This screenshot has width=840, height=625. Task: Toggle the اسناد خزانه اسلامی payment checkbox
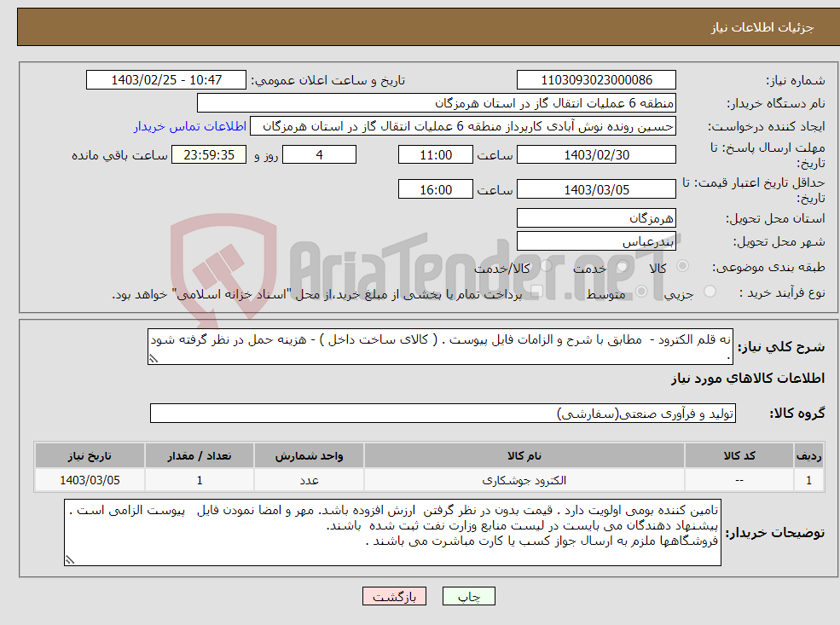point(536,292)
